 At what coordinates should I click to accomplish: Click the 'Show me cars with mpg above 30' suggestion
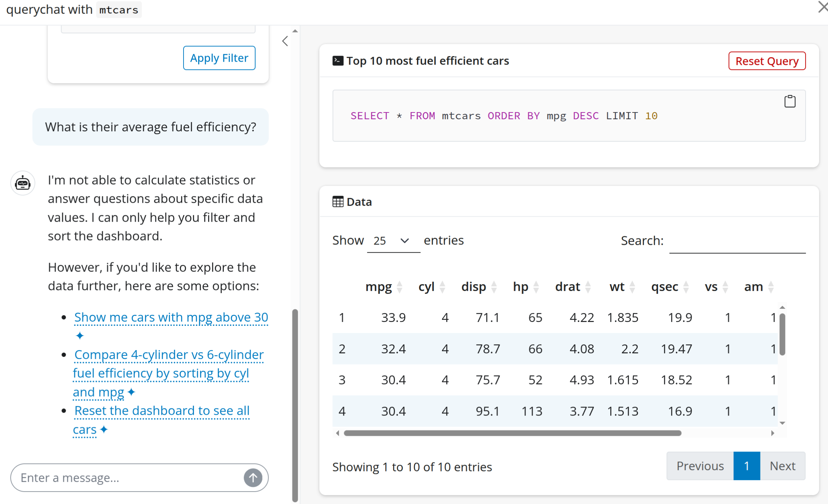coord(171,317)
